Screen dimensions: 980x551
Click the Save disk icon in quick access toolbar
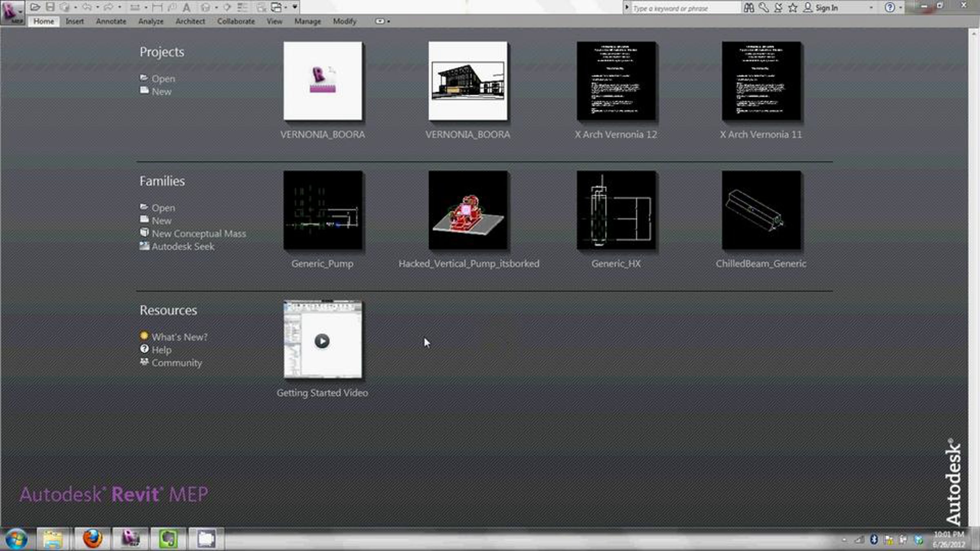pyautogui.click(x=50, y=7)
